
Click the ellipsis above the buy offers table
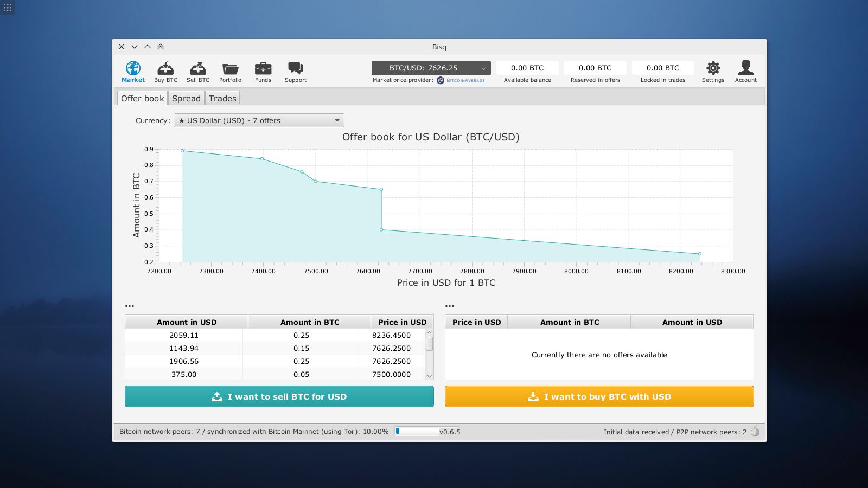pyautogui.click(x=129, y=306)
